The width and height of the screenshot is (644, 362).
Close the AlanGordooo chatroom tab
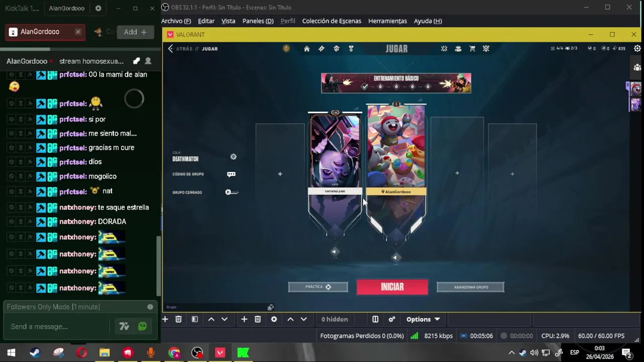78,32
